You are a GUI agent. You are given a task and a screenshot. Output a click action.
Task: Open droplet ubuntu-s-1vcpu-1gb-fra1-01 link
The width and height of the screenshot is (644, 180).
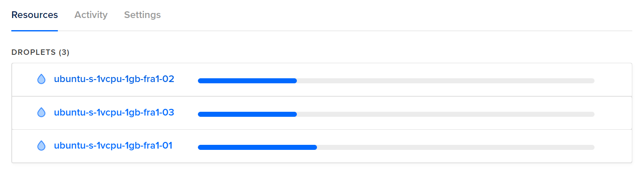tap(113, 146)
